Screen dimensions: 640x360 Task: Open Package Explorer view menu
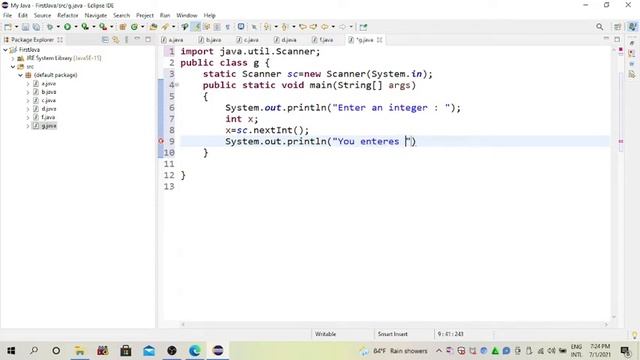(x=127, y=40)
